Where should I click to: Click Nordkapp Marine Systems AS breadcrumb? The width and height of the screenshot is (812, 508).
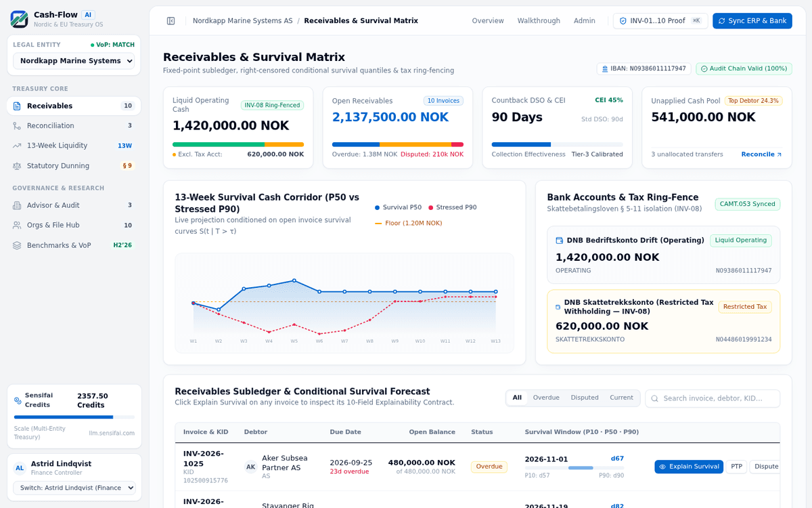click(242, 21)
